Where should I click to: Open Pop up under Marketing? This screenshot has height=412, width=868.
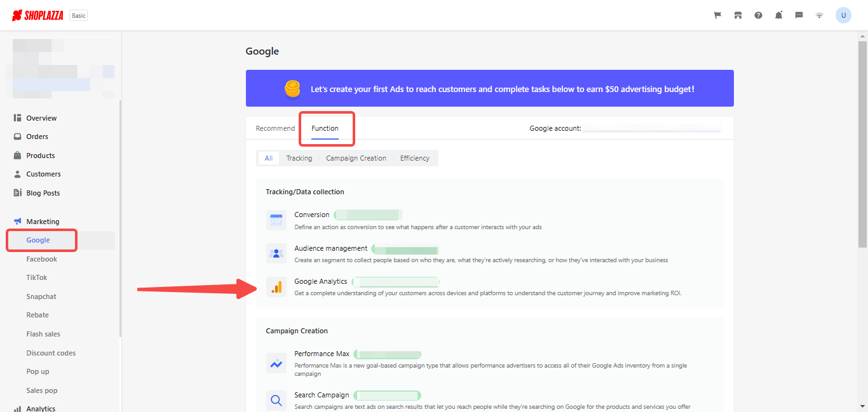click(37, 371)
